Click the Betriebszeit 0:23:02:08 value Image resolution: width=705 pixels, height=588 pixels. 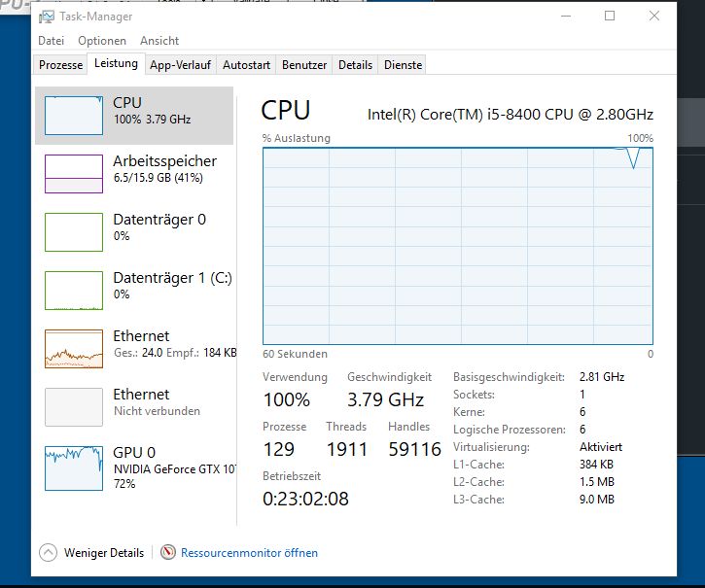point(305,499)
